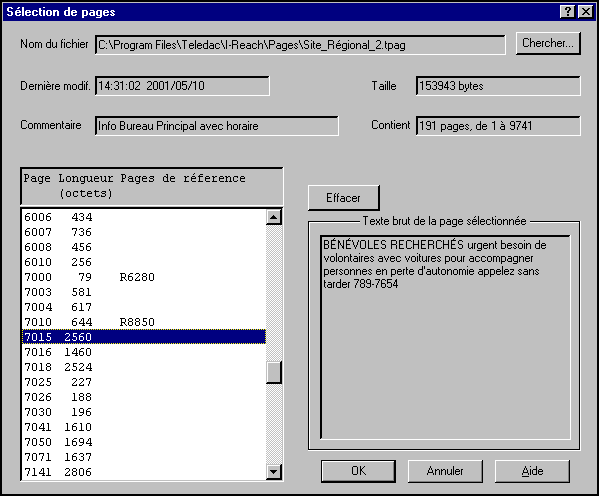Click the Effacer button

[x=343, y=198]
